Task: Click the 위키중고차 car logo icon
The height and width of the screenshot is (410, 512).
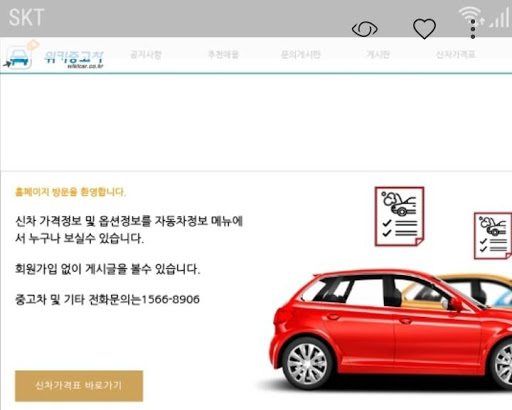Action: tap(21, 56)
